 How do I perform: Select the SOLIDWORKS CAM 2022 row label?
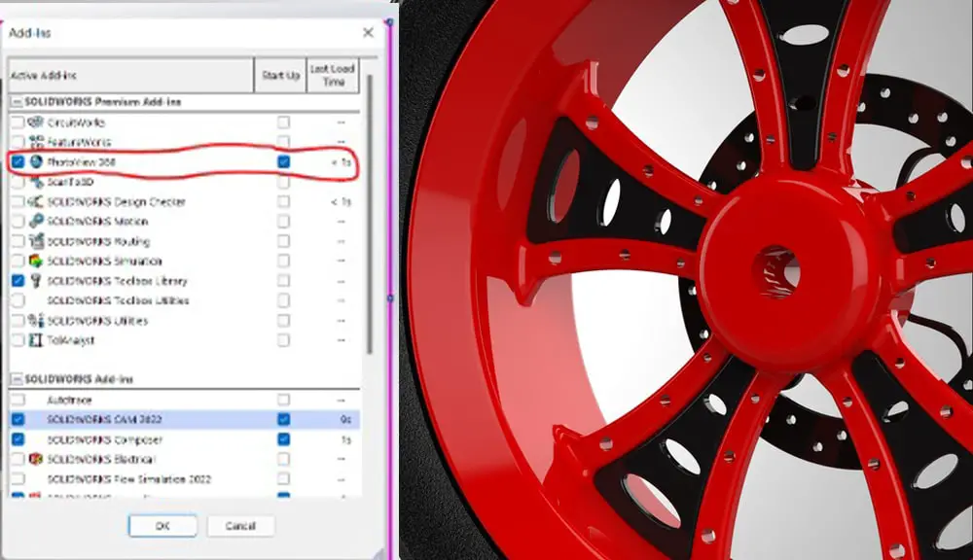[104, 420]
